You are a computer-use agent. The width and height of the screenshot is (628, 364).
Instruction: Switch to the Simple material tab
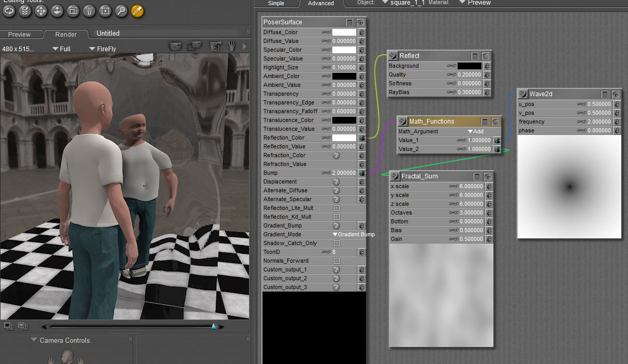tap(276, 4)
